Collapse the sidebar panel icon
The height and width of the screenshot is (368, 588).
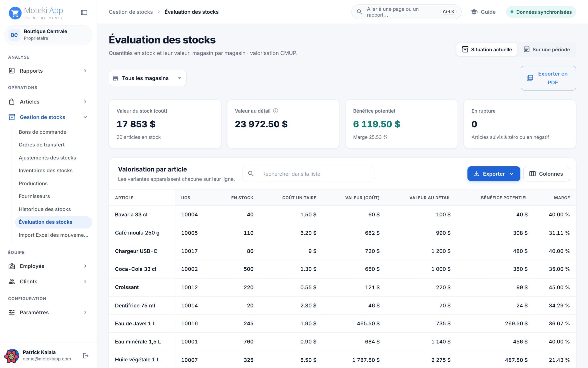(x=84, y=12)
